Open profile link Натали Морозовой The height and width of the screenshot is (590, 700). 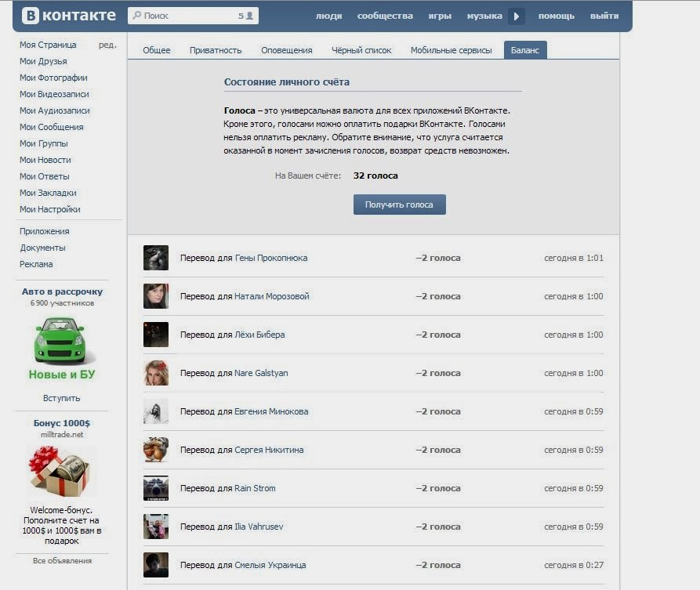272,296
